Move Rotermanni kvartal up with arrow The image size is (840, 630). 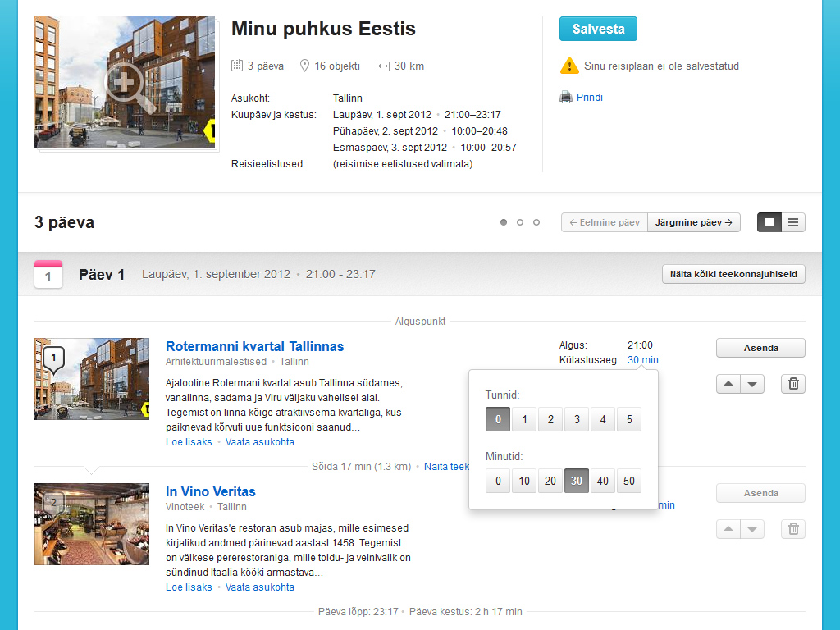coord(728,384)
